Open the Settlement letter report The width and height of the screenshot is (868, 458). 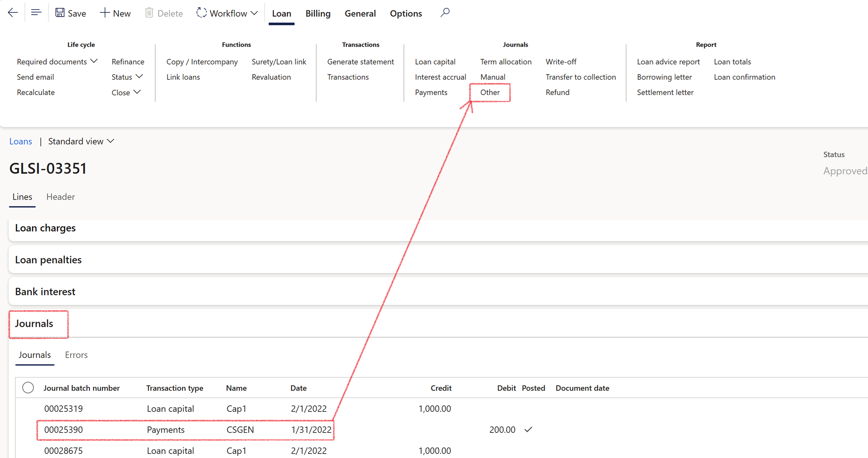click(x=665, y=92)
